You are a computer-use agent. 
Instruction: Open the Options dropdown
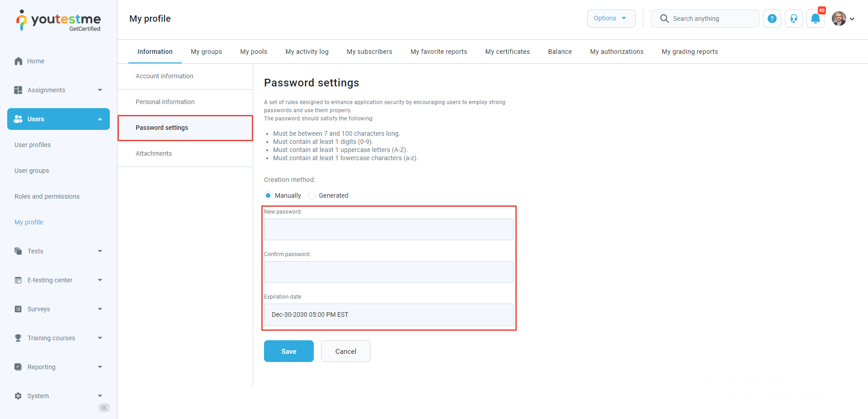click(611, 19)
